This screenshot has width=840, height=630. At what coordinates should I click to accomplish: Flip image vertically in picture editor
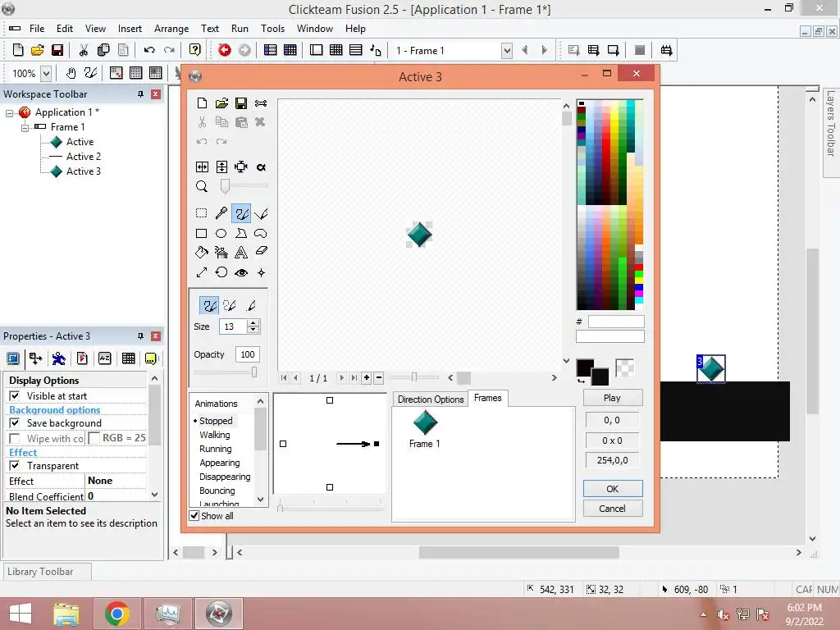click(x=221, y=167)
